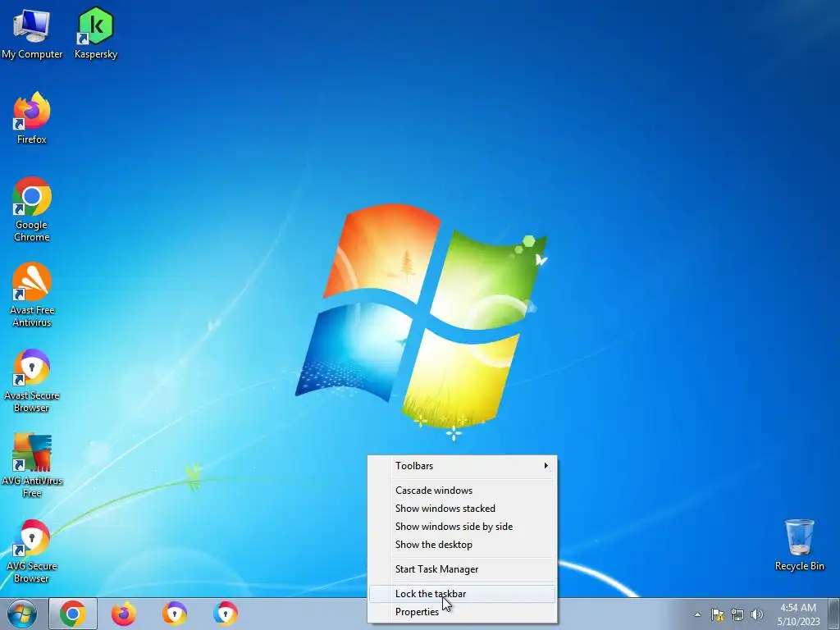This screenshot has height=630, width=840.
Task: Choose Show the desktop
Action: point(463,545)
